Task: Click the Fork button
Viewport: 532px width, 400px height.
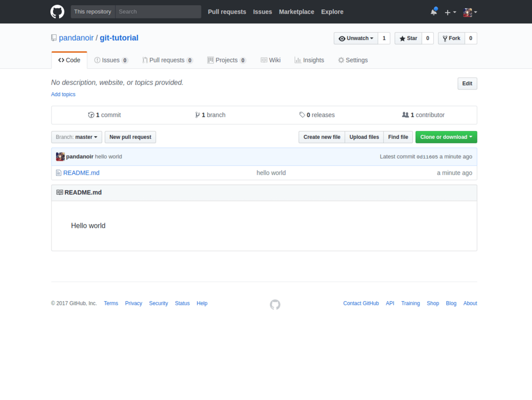Action: pyautogui.click(x=451, y=38)
